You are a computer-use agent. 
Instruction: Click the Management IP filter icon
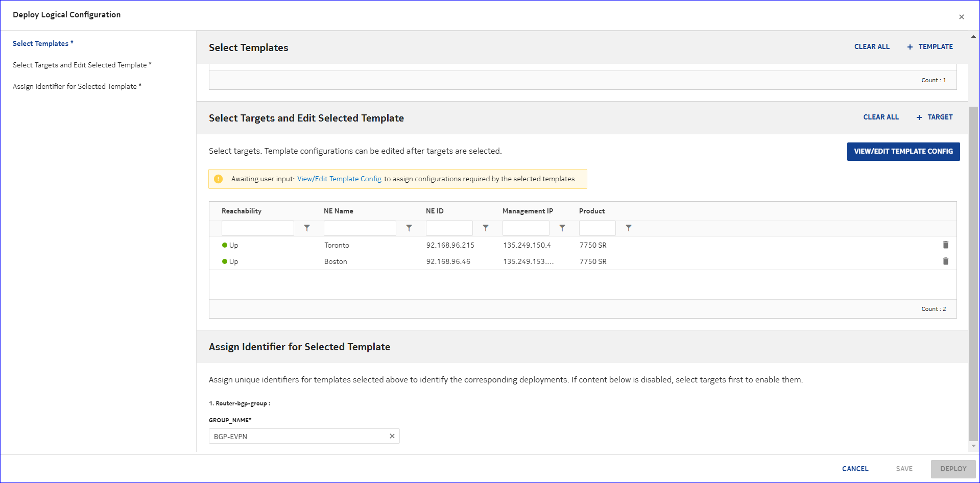tap(562, 228)
